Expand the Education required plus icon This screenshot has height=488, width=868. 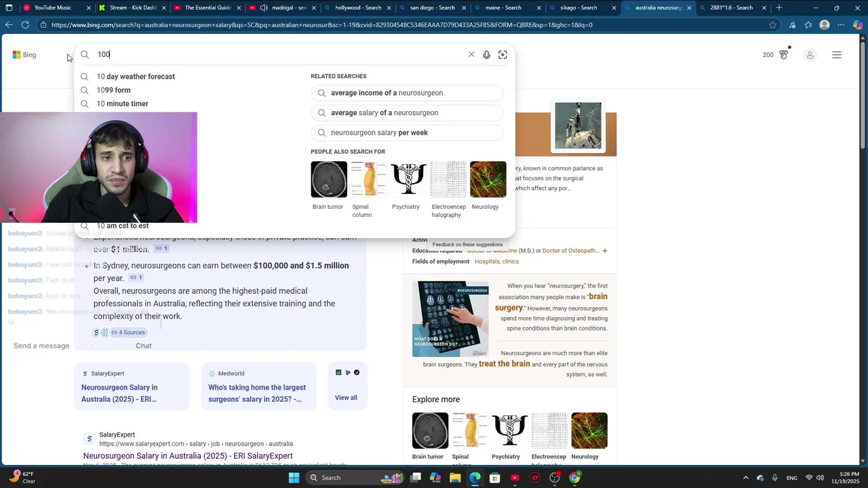(605, 251)
